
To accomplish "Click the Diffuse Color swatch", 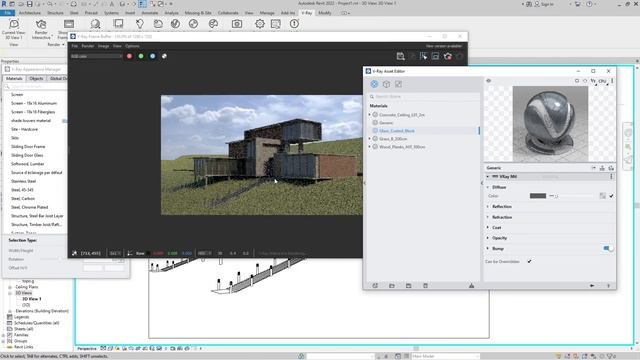I will (538, 196).
